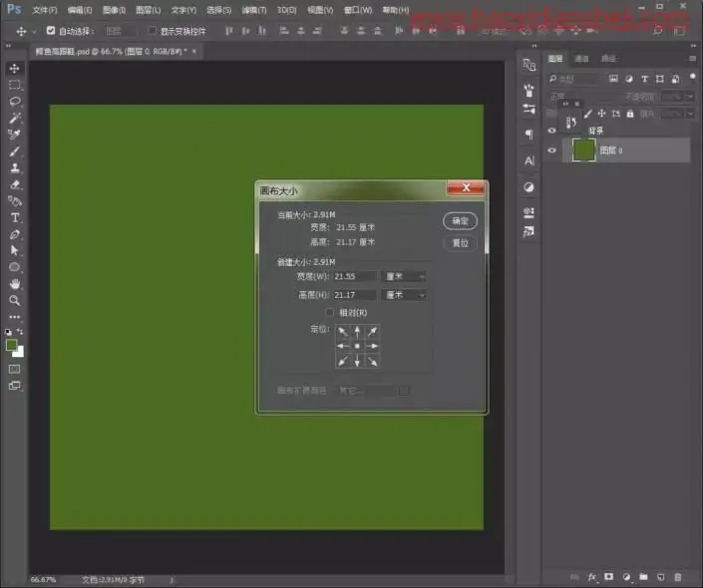
Task: Open the character panel A icon
Action: tap(529, 160)
